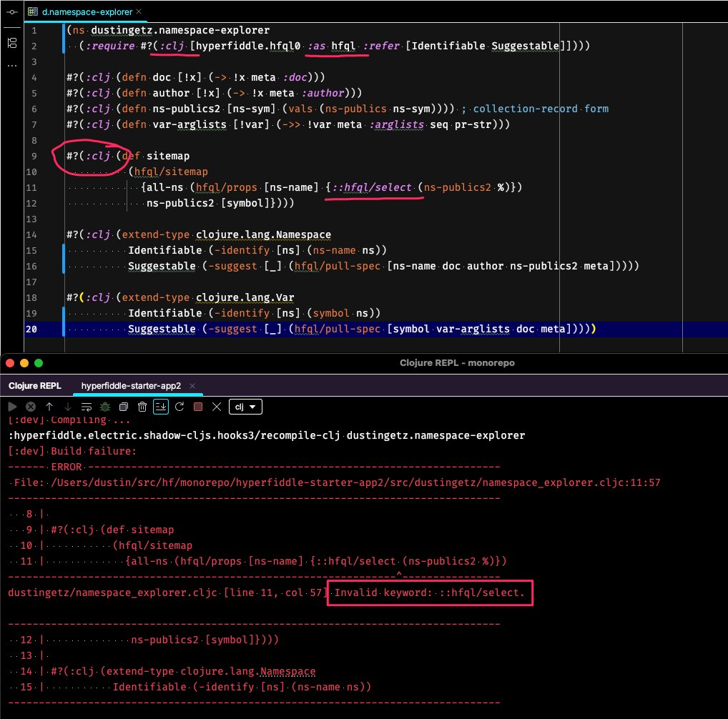Viewport: 728px width, 719px height.
Task: Clear REPL output with the trash icon
Action: [142, 407]
